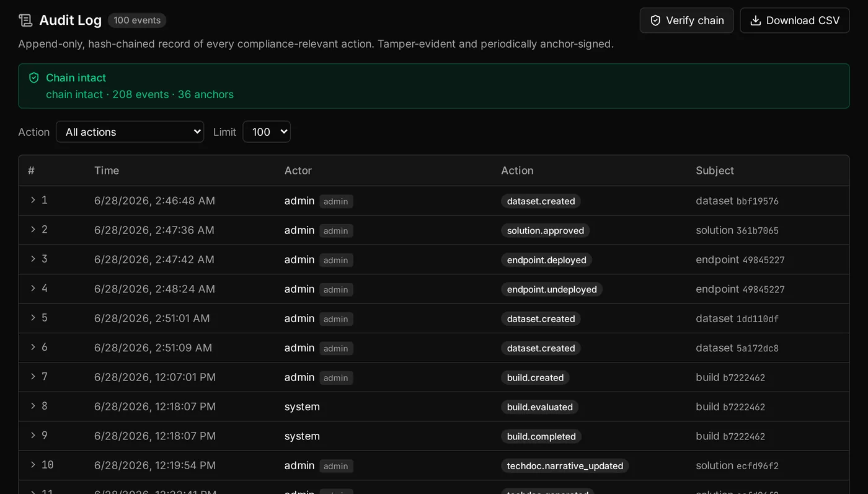Image resolution: width=868 pixels, height=494 pixels.
Task: Click the Subject column header
Action: tap(715, 171)
